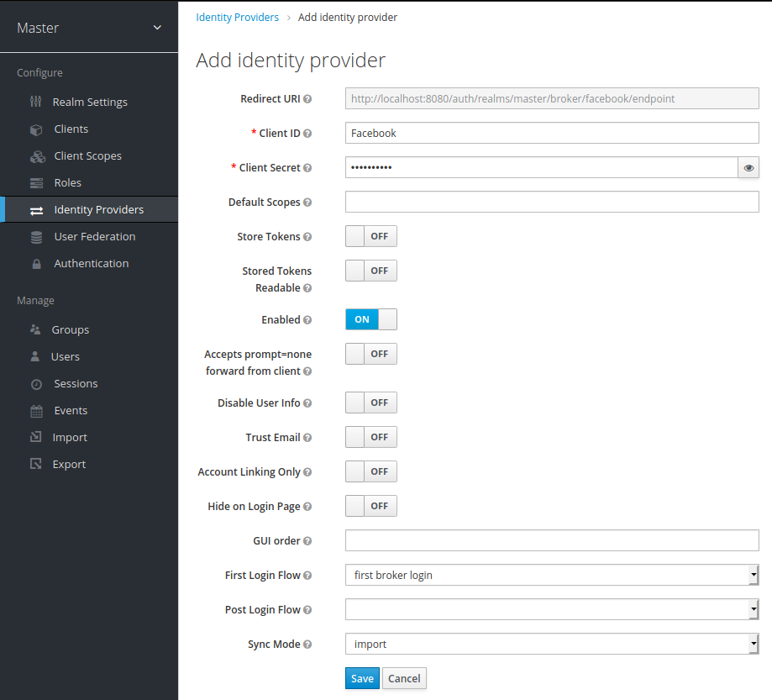Show help tooltip for Store Tokens
This screenshot has width=772, height=700.
point(307,237)
